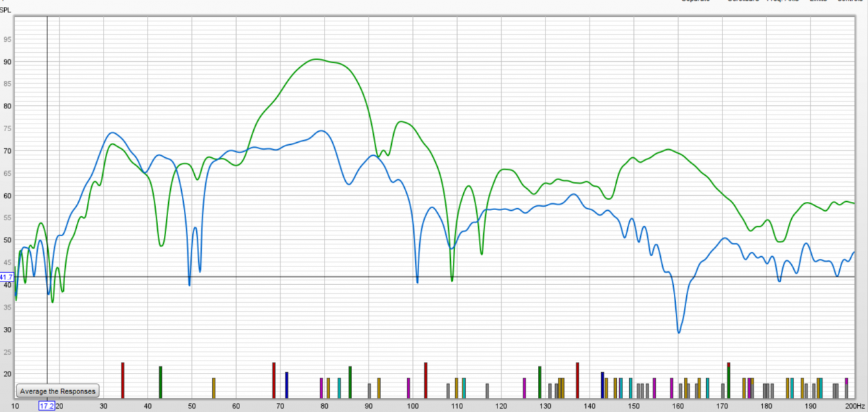868x412 pixels.
Task: Click the SPL axis label
Action: click(x=5, y=10)
